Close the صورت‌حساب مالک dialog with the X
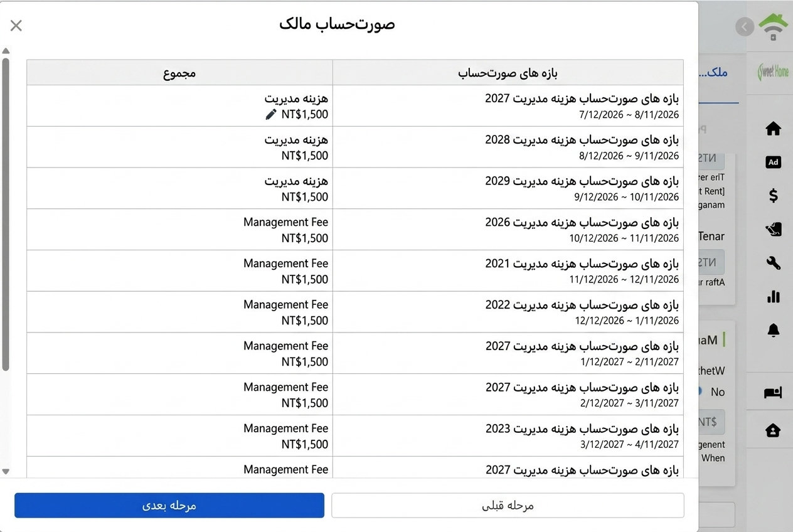 (16, 26)
